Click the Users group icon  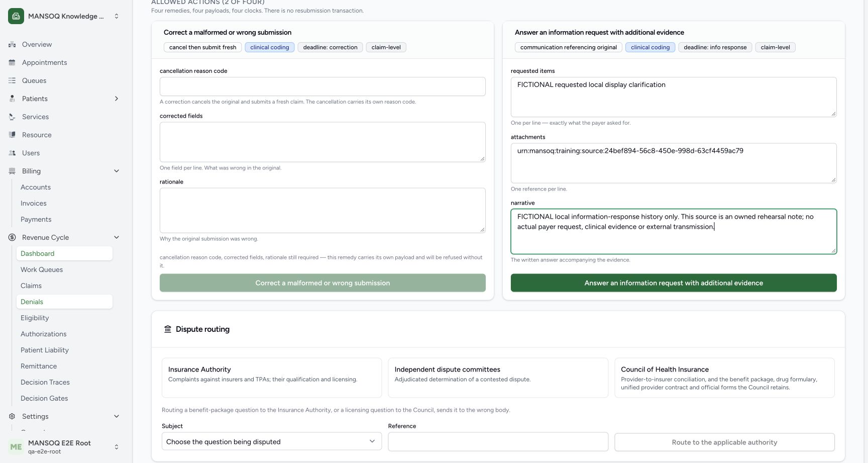click(x=12, y=153)
